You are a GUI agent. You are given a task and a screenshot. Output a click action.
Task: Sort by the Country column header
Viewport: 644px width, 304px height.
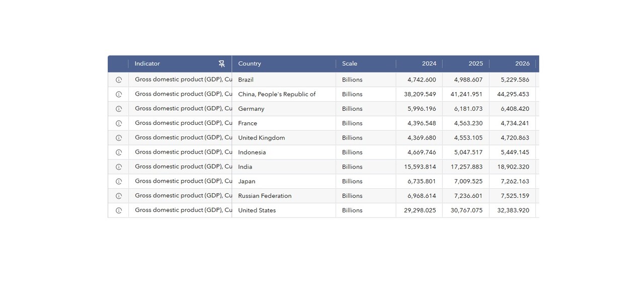click(x=250, y=64)
